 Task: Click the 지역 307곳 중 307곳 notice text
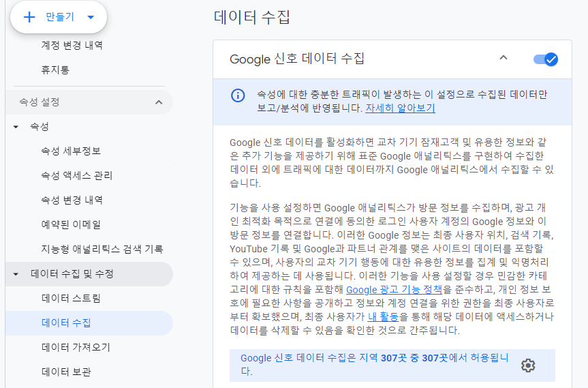coord(375,364)
